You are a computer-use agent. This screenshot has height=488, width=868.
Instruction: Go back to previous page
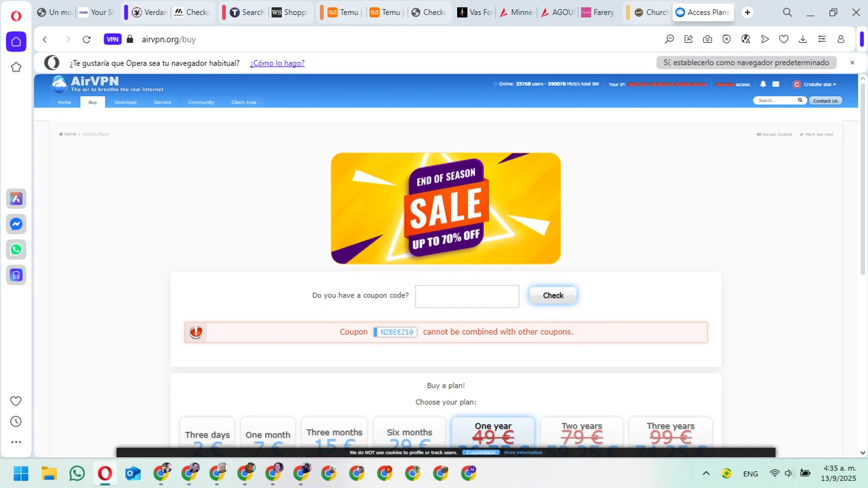pos(45,39)
